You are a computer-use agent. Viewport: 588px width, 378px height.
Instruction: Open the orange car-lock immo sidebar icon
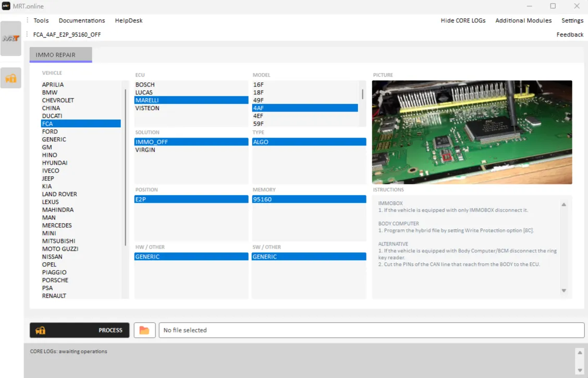(11, 78)
